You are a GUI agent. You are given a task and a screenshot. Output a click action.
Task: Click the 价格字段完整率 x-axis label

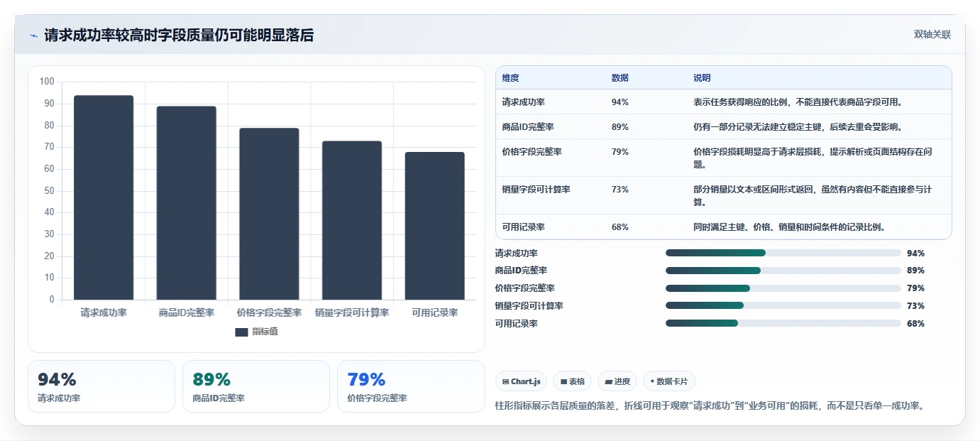(269, 312)
